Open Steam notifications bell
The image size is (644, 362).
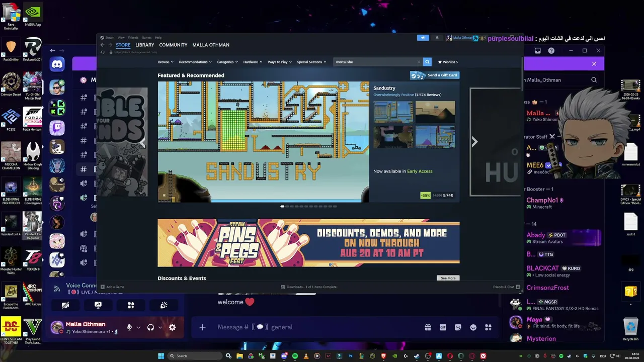click(x=437, y=38)
